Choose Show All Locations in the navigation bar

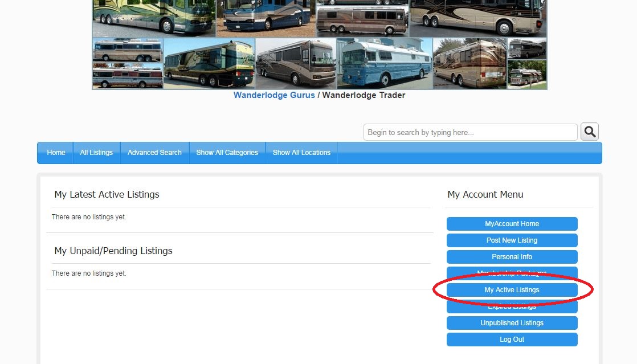(x=301, y=153)
